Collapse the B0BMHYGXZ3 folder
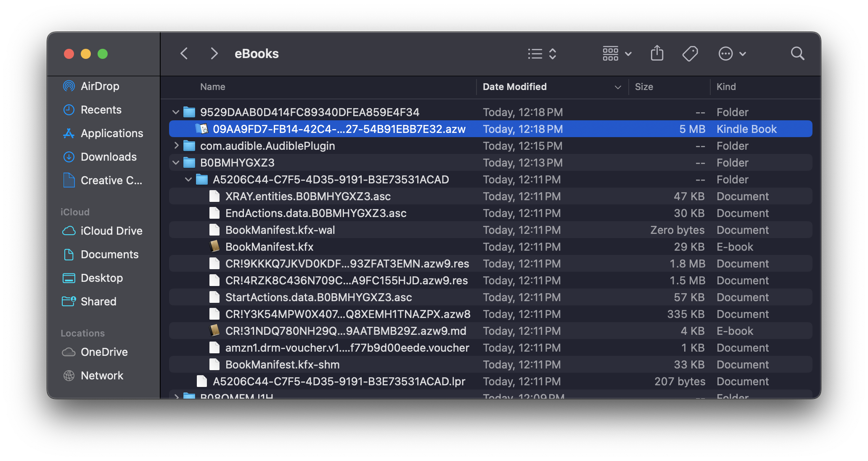 coord(176,163)
